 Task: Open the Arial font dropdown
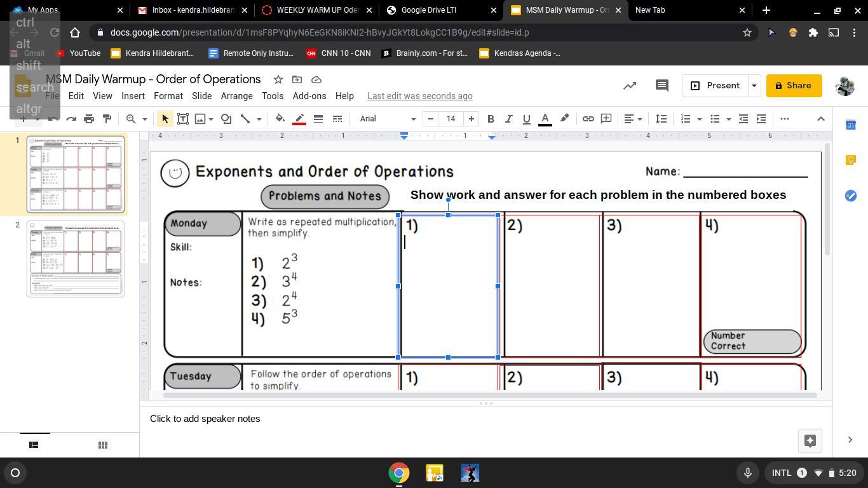(387, 119)
